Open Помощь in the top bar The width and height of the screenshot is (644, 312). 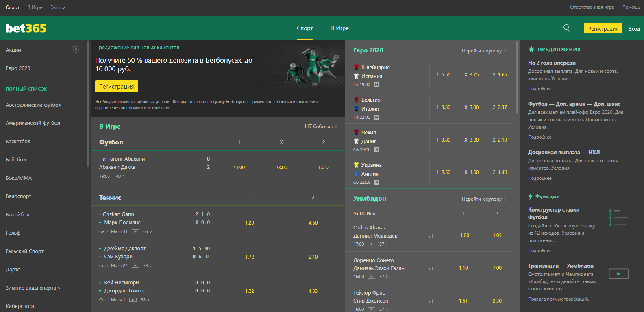631,7
